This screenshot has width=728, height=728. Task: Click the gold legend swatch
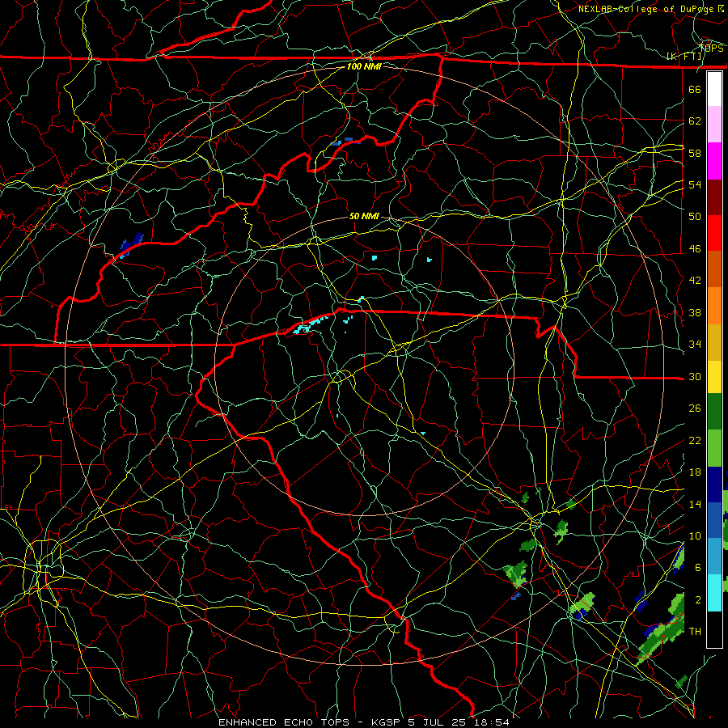point(714,341)
